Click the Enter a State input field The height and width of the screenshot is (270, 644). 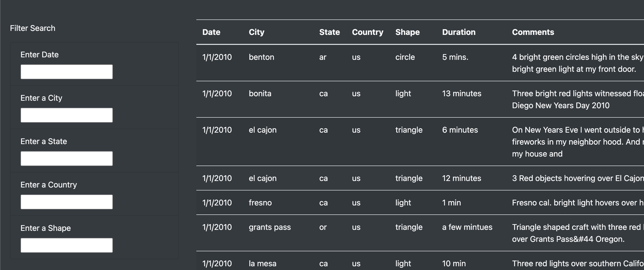[x=66, y=158]
